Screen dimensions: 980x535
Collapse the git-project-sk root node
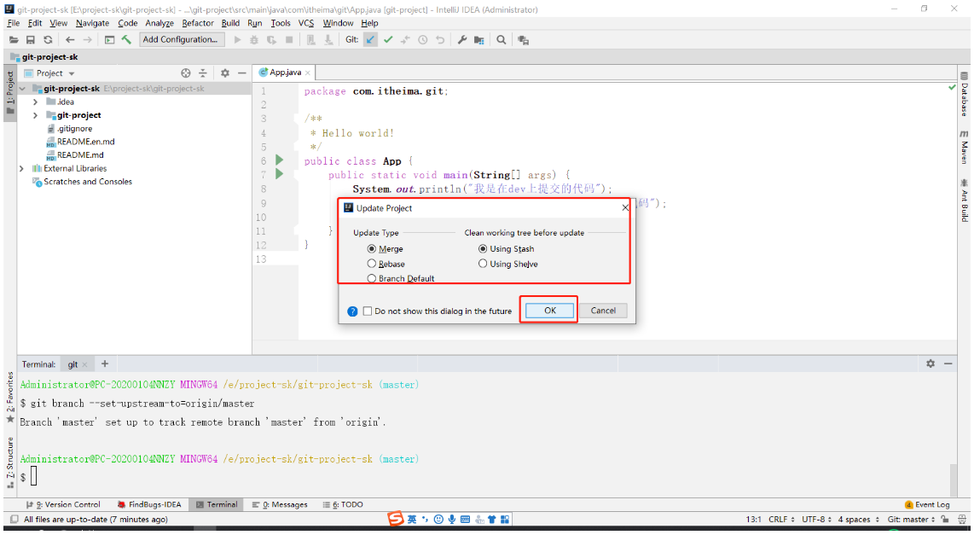pyautogui.click(x=22, y=89)
